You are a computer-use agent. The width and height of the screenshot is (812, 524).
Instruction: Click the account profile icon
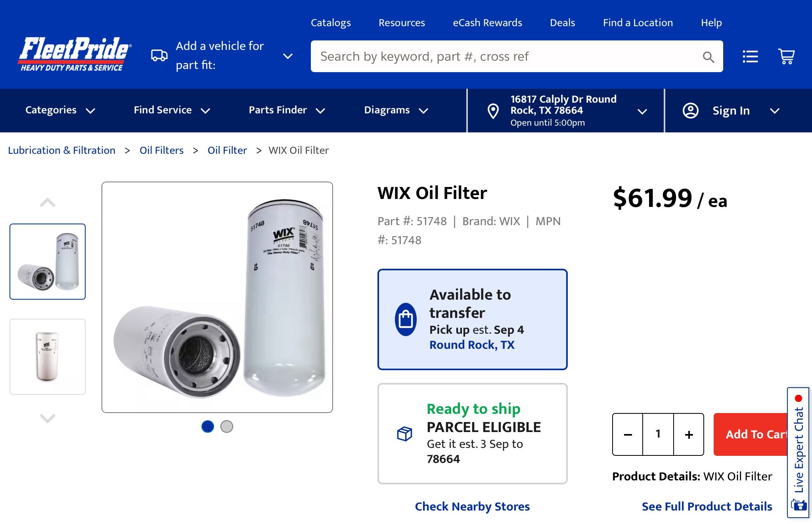click(691, 111)
